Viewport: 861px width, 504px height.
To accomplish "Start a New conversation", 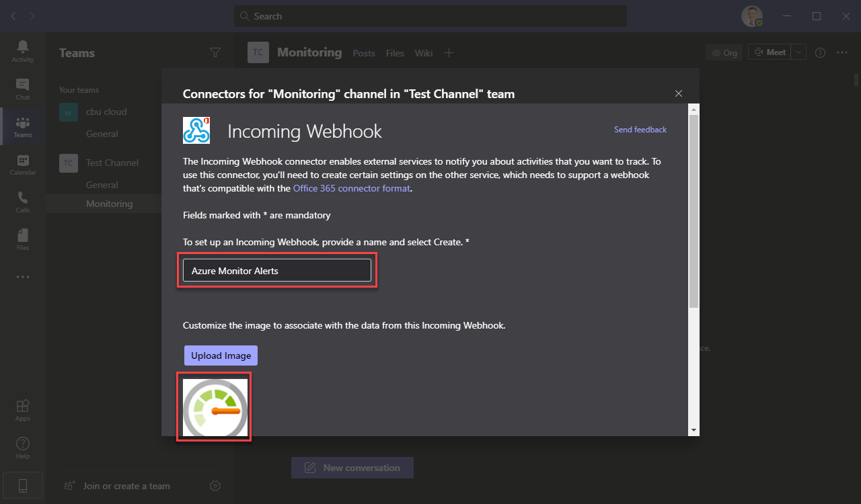I will (352, 468).
